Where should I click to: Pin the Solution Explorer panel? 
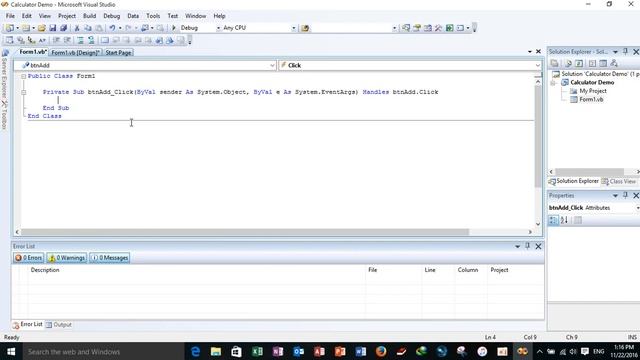(x=625, y=52)
